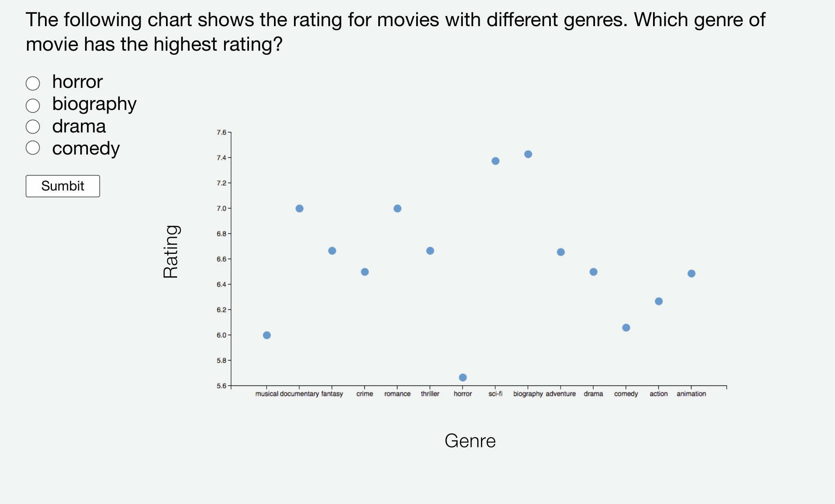Click the crime data point
Image resolution: width=835 pixels, height=504 pixels.
point(365,272)
